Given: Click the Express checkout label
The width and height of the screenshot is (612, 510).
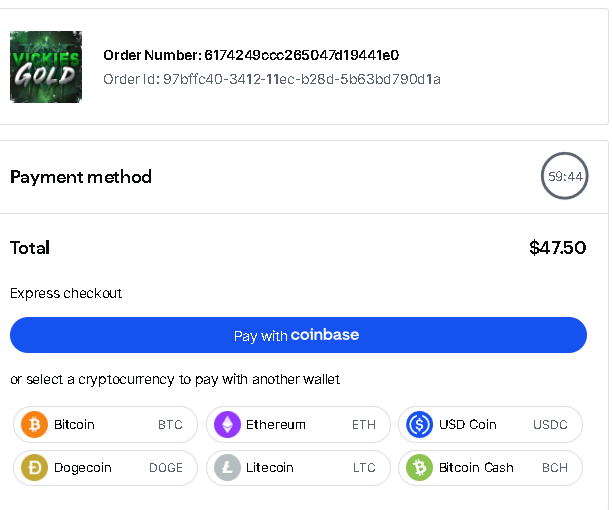Looking at the screenshot, I should [x=66, y=293].
